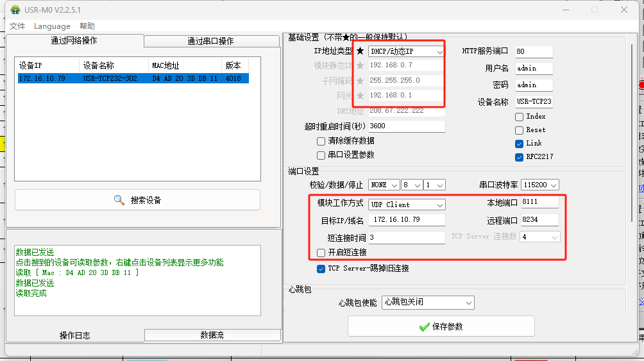Click the 搜索设备 button
644x361 pixels.
point(137,200)
